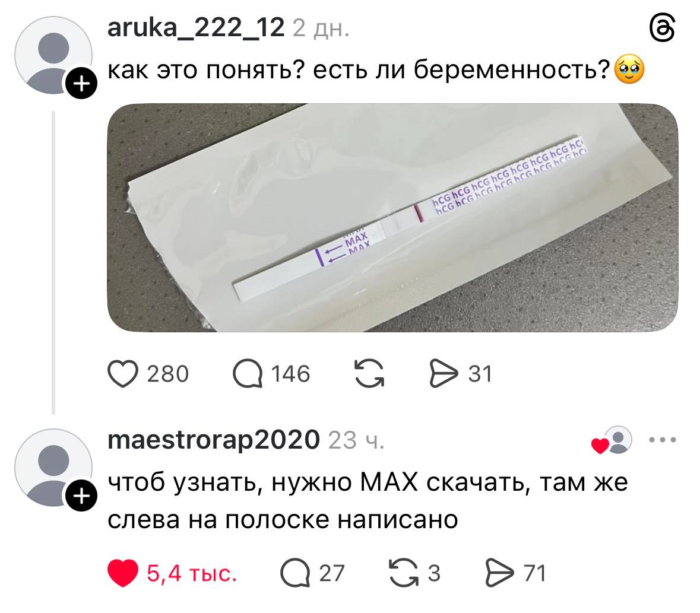
Task: View the author like badge avatar
Action: (617, 440)
